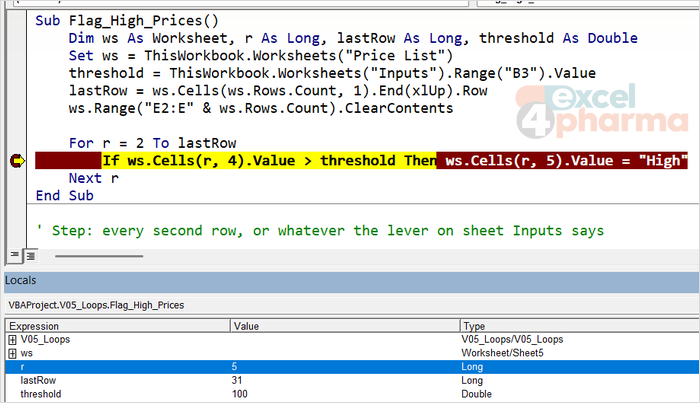Select the lastRow variable row
The height and width of the screenshot is (403, 700).
click(352, 380)
